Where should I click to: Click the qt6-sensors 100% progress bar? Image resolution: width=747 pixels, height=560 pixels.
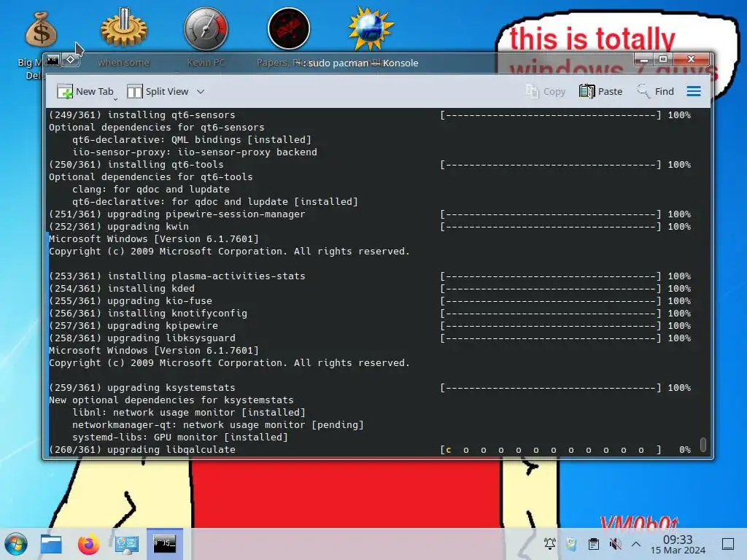tap(551, 115)
